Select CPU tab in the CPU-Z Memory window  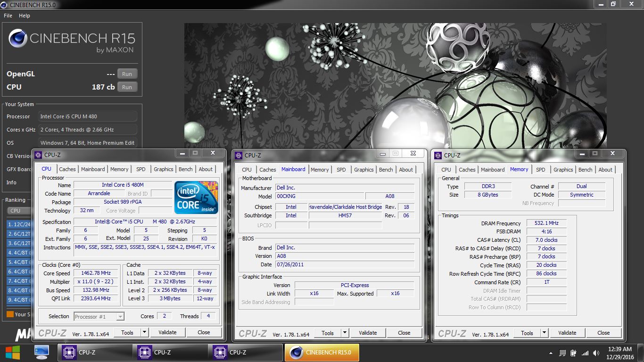click(x=446, y=170)
